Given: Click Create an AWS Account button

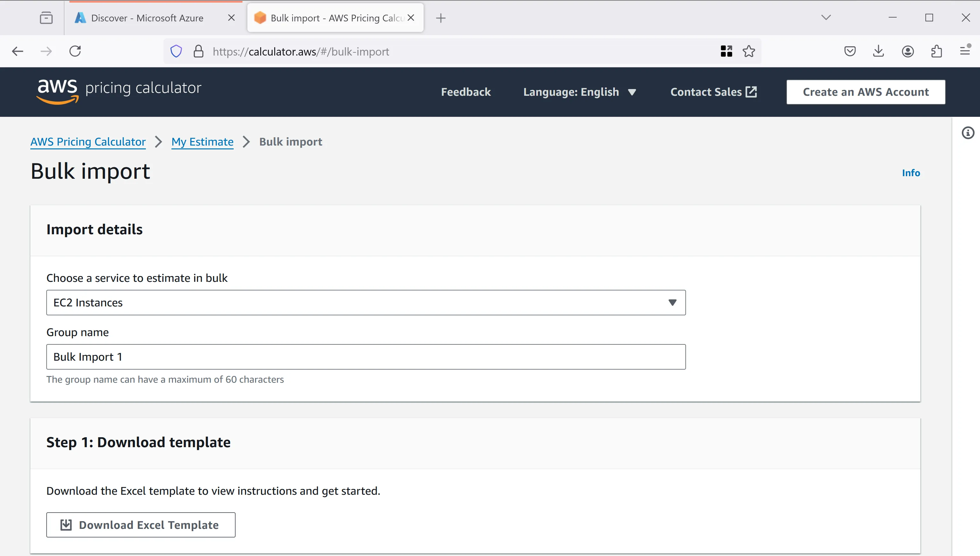Looking at the screenshot, I should click(x=865, y=92).
